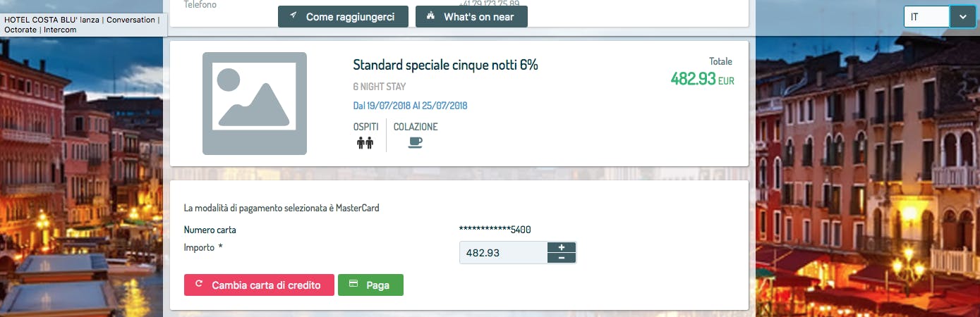Click the green total price 482.93 EUR
The width and height of the screenshot is (980, 317).
pyautogui.click(x=701, y=79)
